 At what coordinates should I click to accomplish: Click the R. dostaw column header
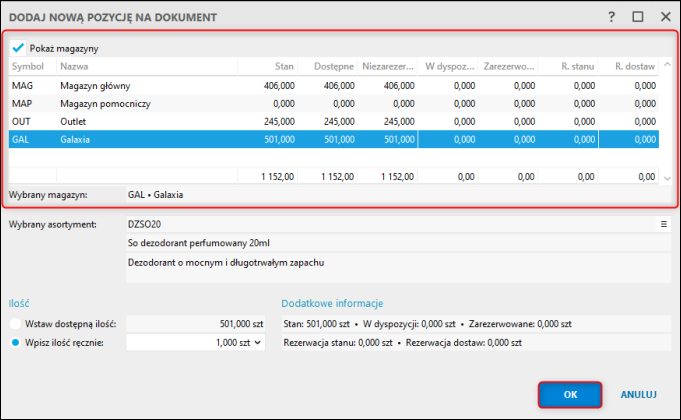(628, 66)
